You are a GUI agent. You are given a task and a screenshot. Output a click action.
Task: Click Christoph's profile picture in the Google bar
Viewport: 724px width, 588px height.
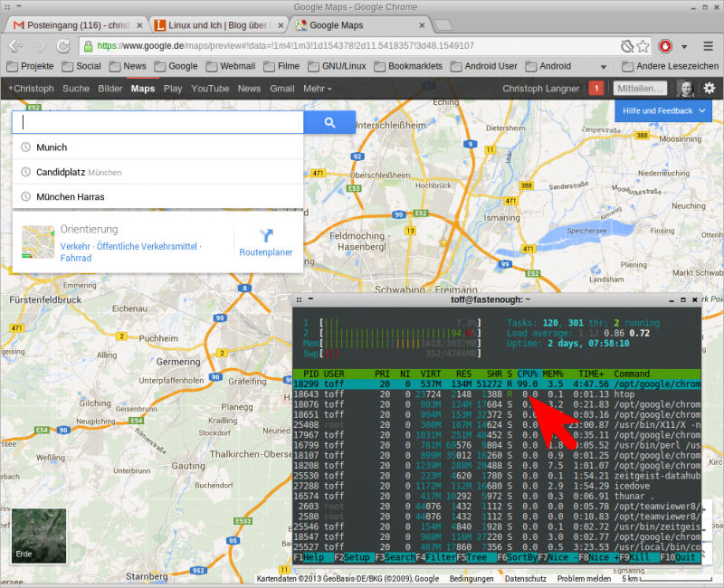coord(685,88)
